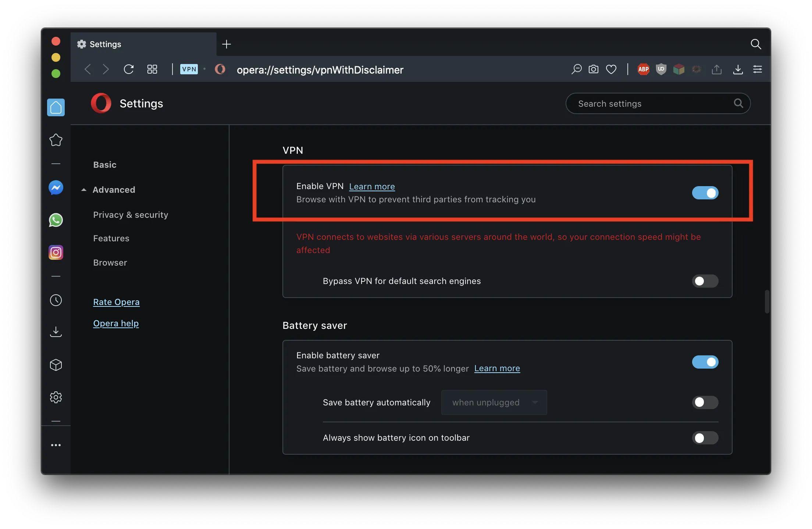Open downloads from the toolbar arrow icon
Image resolution: width=812 pixels, height=529 pixels.
[738, 69]
